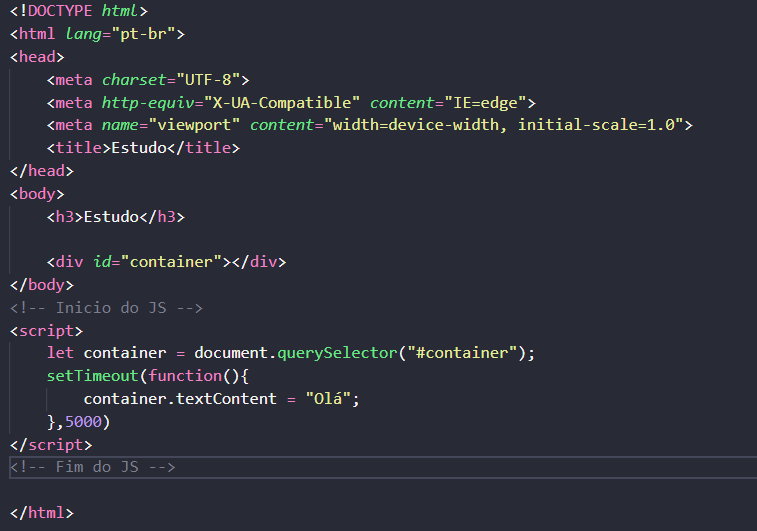Click the closing body tag

pyautogui.click(x=42, y=285)
